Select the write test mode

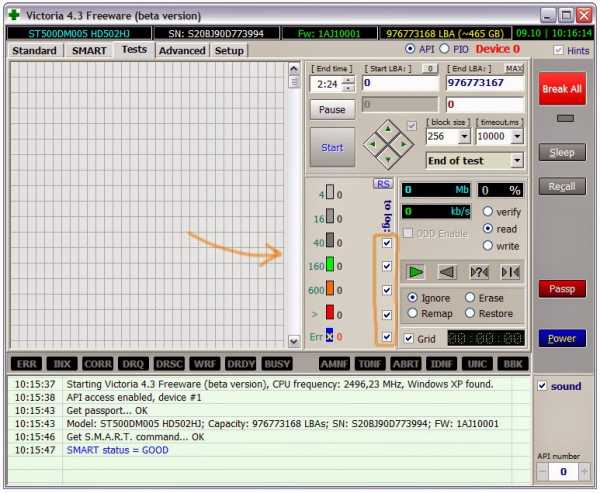[488, 245]
